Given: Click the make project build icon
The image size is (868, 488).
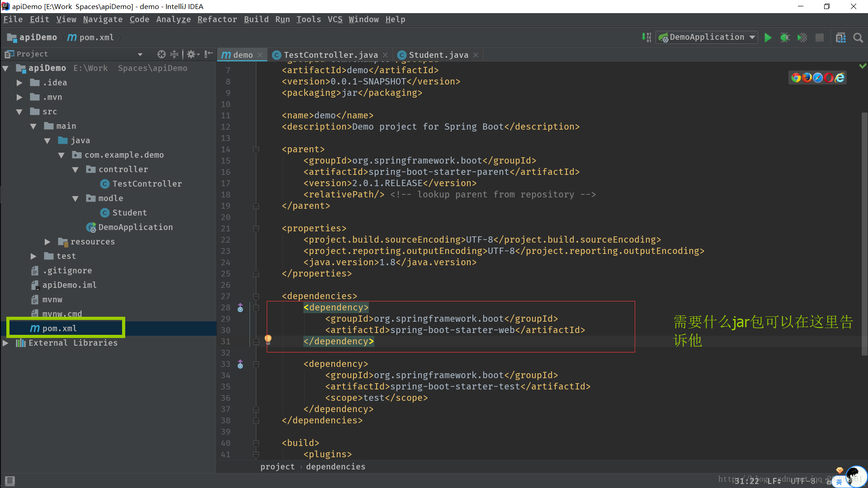Looking at the screenshot, I should [x=646, y=38].
